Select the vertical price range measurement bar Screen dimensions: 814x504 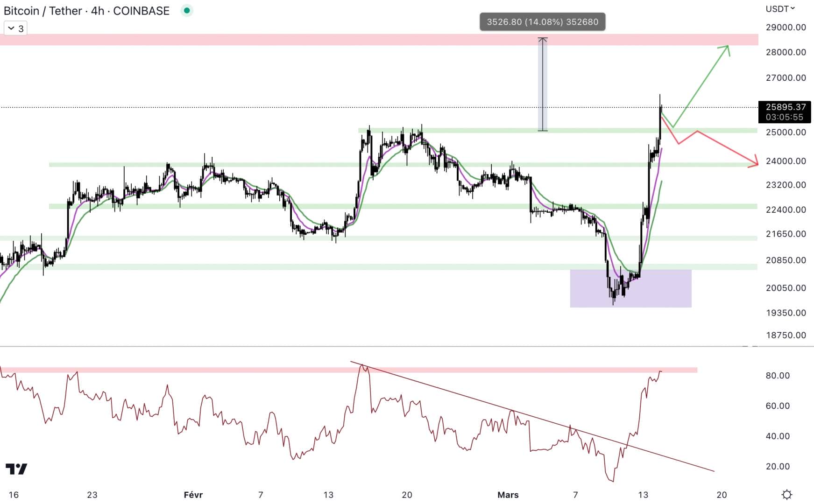tap(542, 84)
